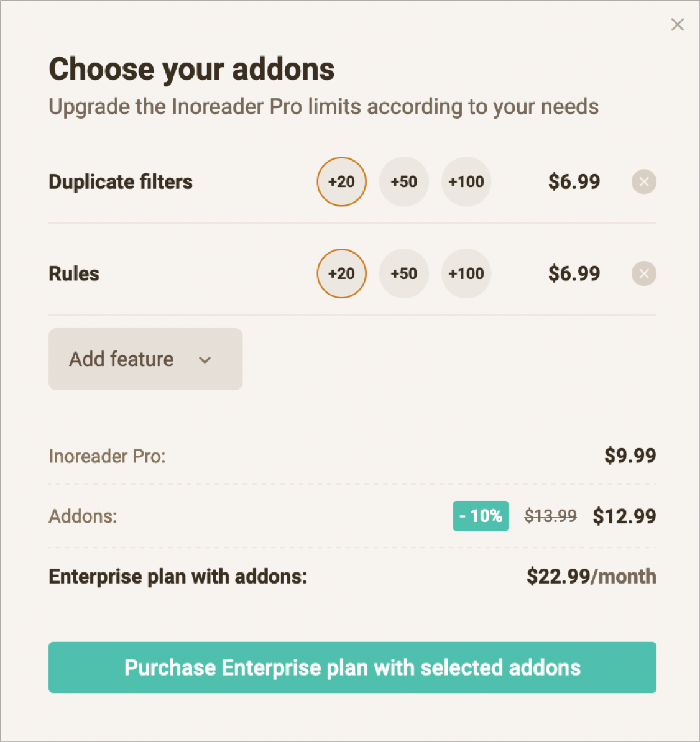The image size is (700, 742).
Task: Remove the Rules addon
Action: pos(644,273)
